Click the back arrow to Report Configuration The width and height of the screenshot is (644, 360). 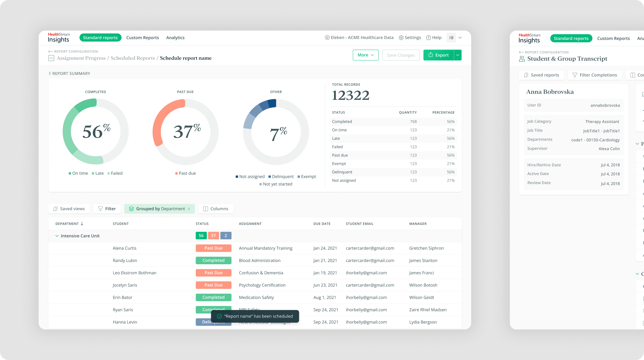point(50,51)
